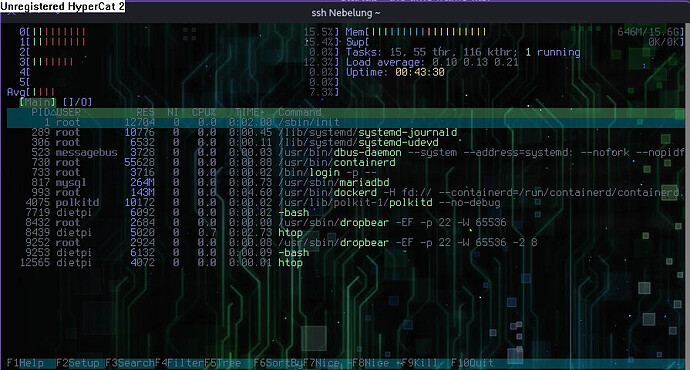Open F6 SortBy menu
This screenshot has height=370, width=690.
click(x=278, y=363)
